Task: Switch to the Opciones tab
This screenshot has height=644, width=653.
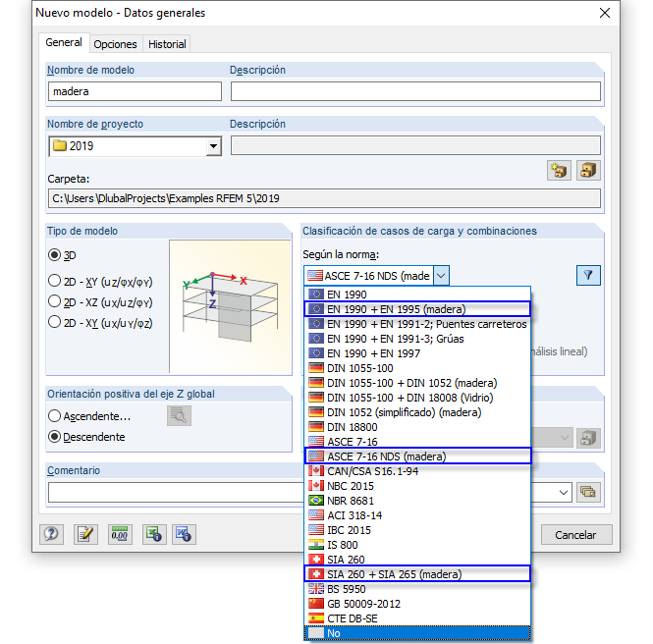Action: coord(115,44)
